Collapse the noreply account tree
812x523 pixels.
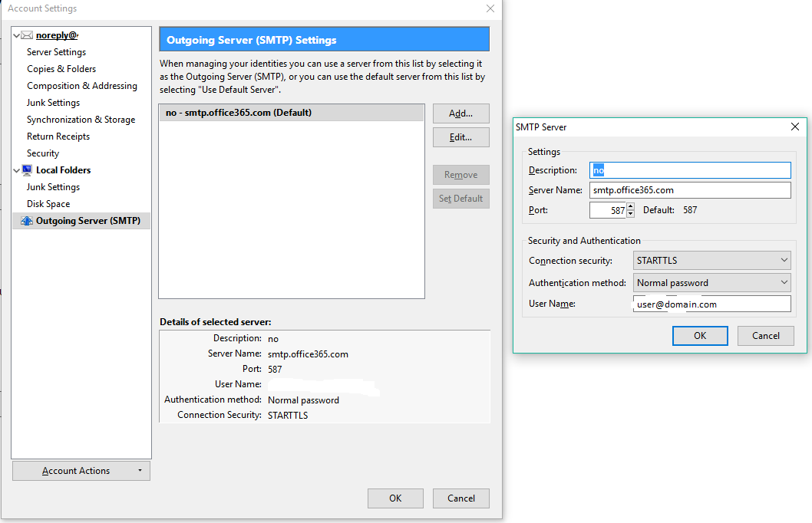click(x=17, y=35)
